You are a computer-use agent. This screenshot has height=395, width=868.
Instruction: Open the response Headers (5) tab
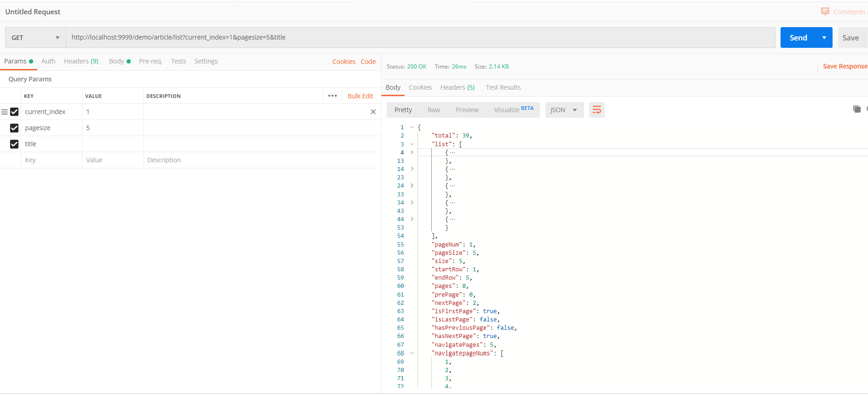[457, 87]
